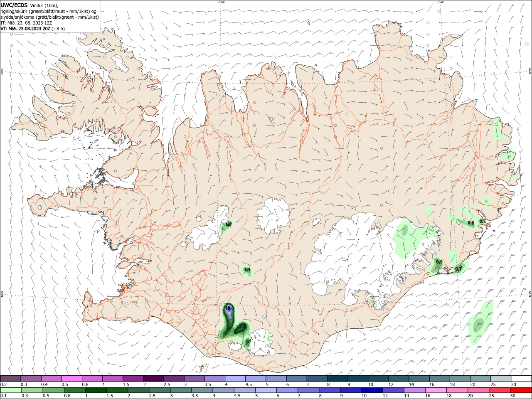Click the 'IT: Mið. 23. 08. 2023 12Z' text
The height and width of the screenshot is (399, 532).
(27, 23)
